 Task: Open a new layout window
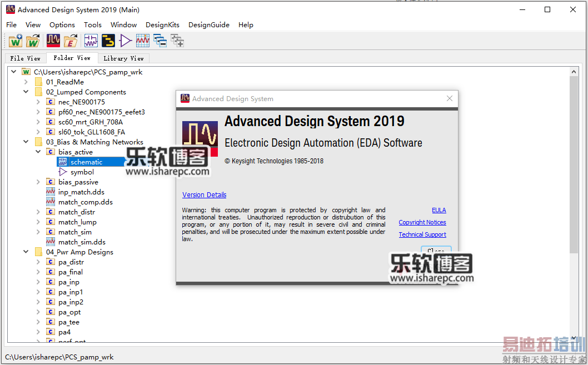coord(108,40)
